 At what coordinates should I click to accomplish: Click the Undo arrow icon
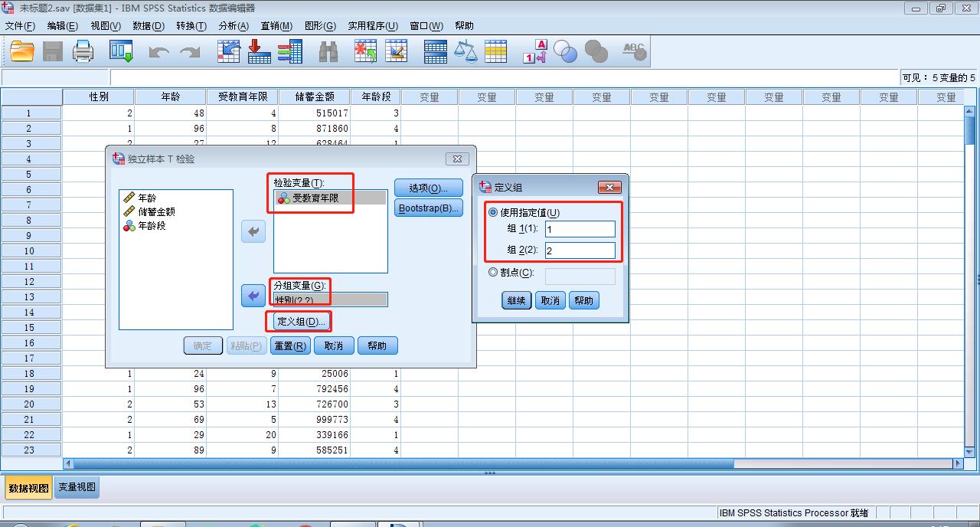(x=158, y=52)
